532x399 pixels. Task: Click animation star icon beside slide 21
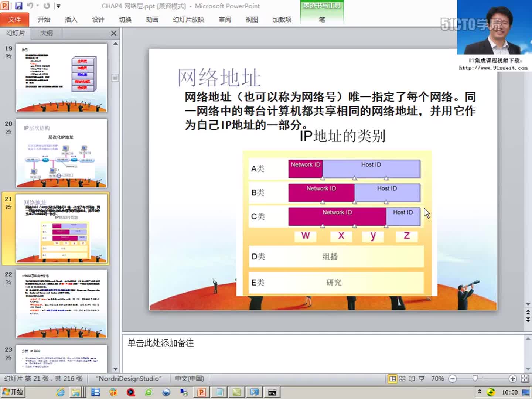(8, 207)
